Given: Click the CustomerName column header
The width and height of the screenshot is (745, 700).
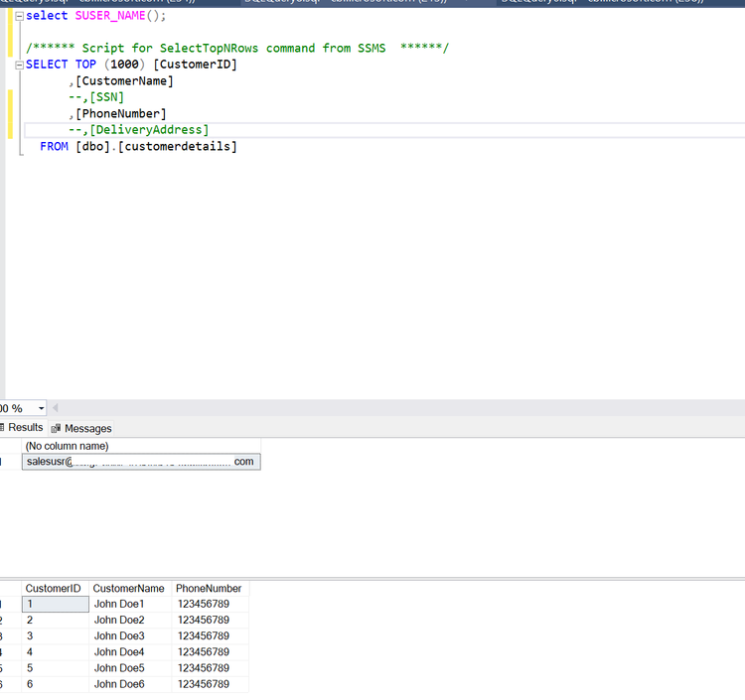Looking at the screenshot, I should [x=130, y=589].
